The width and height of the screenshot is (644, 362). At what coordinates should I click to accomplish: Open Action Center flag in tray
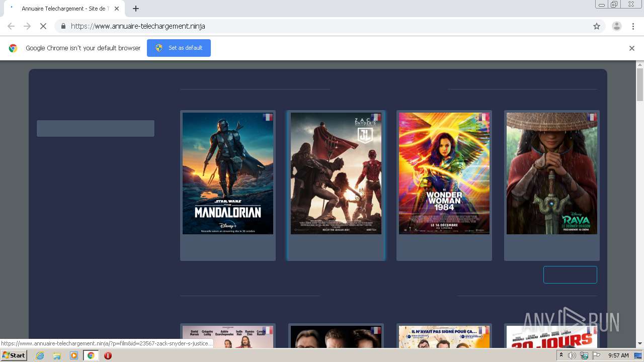click(596, 355)
